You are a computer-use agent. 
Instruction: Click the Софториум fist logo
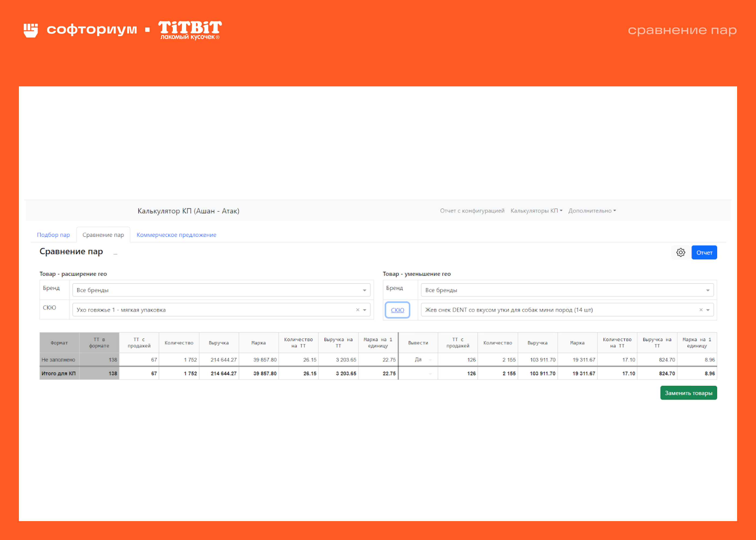(31, 30)
